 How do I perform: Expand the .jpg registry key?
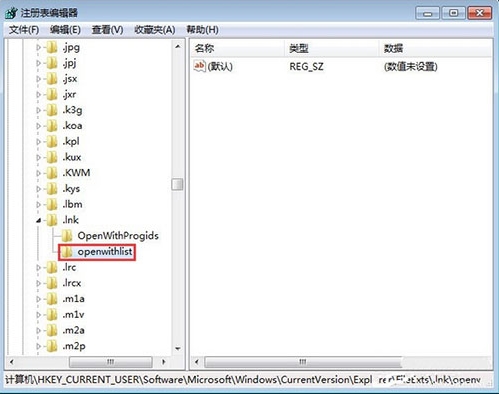click(38, 48)
